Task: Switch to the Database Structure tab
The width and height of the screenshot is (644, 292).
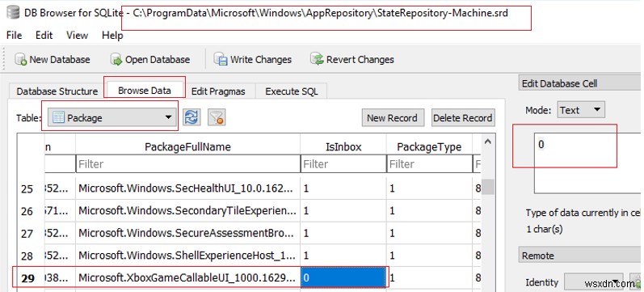Action: (57, 91)
